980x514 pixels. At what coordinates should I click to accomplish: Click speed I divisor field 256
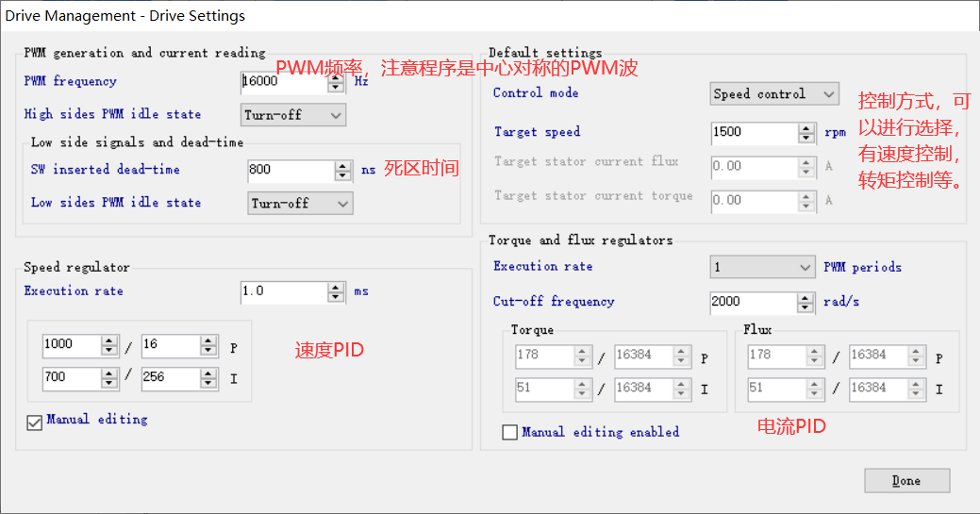[x=172, y=378]
